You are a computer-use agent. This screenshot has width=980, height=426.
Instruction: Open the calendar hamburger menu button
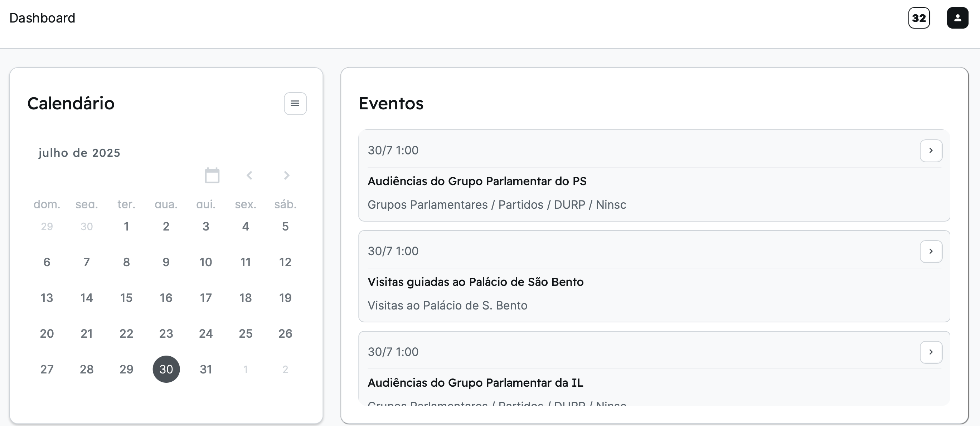[295, 103]
